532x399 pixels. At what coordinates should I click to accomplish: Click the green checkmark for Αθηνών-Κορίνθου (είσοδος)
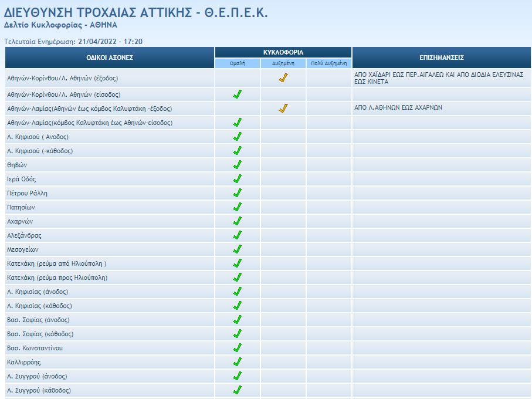pos(238,94)
